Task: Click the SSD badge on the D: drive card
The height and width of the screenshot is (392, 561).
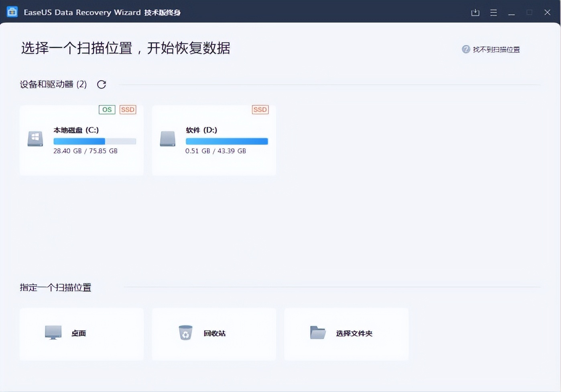Action: click(x=260, y=109)
